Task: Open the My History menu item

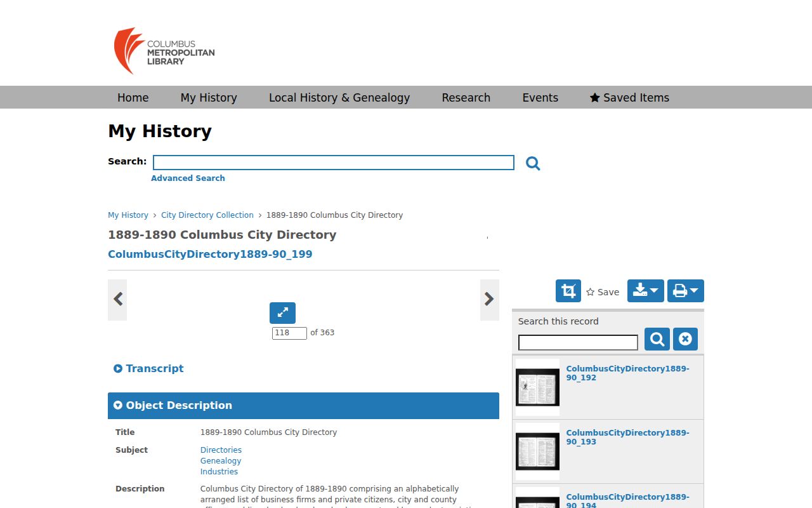Action: pos(209,98)
